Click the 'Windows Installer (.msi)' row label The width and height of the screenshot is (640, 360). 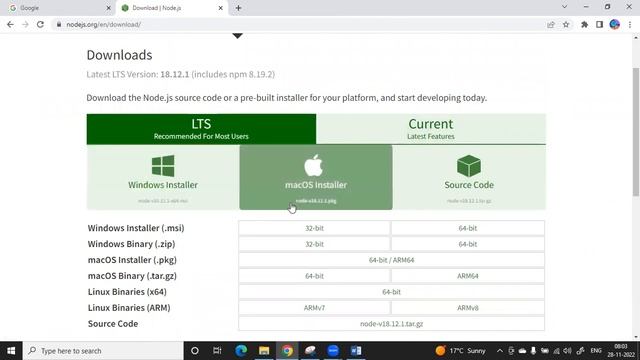pyautogui.click(x=136, y=228)
